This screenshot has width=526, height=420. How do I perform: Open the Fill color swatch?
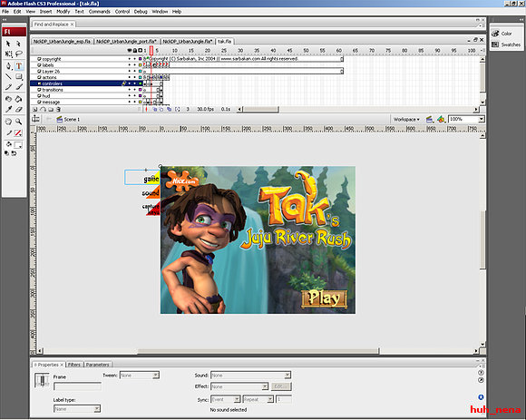pos(18,145)
